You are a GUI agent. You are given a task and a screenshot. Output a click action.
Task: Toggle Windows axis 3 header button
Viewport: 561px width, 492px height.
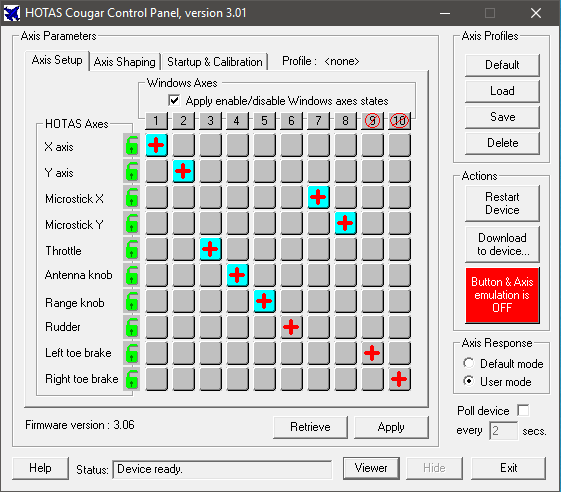pos(210,121)
